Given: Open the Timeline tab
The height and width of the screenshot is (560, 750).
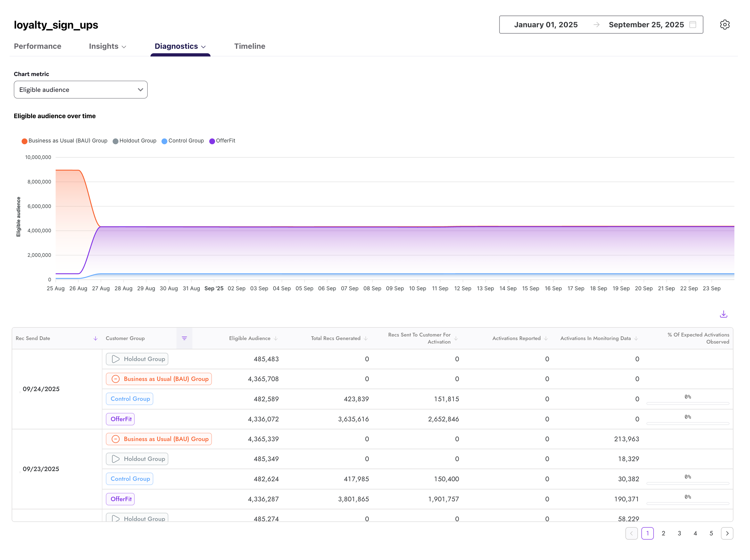Looking at the screenshot, I should point(250,46).
